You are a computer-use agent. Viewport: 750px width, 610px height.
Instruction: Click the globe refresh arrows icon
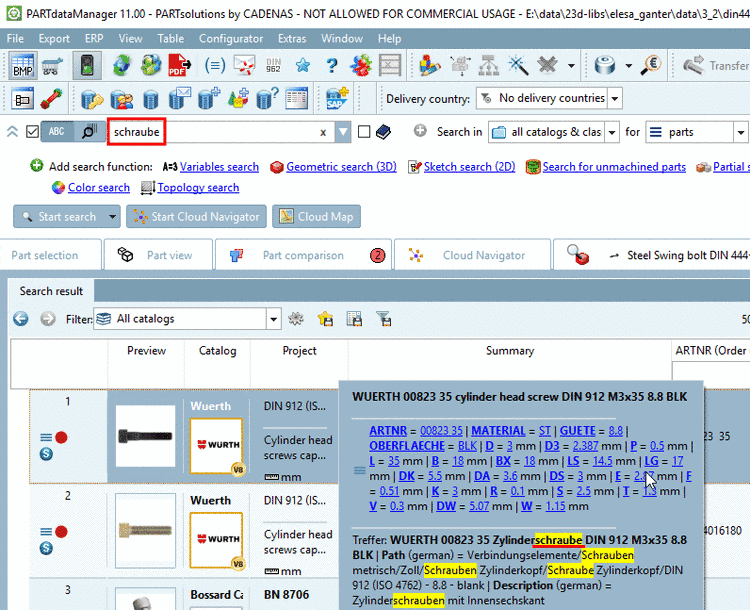[x=121, y=65]
